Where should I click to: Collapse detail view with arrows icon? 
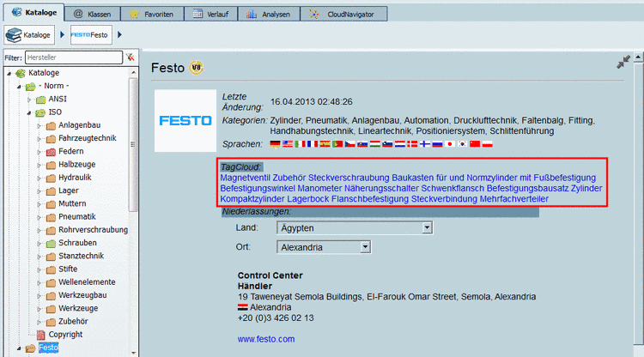623,62
